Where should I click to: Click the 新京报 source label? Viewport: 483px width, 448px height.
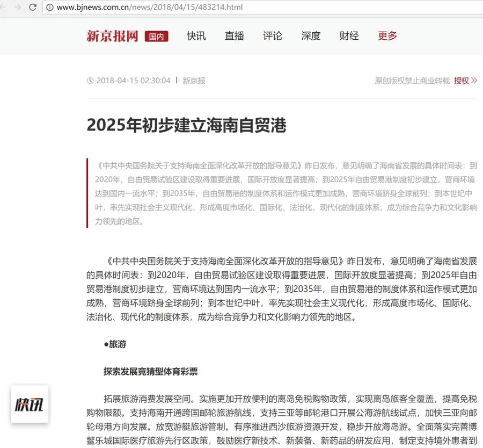pyautogui.click(x=194, y=81)
